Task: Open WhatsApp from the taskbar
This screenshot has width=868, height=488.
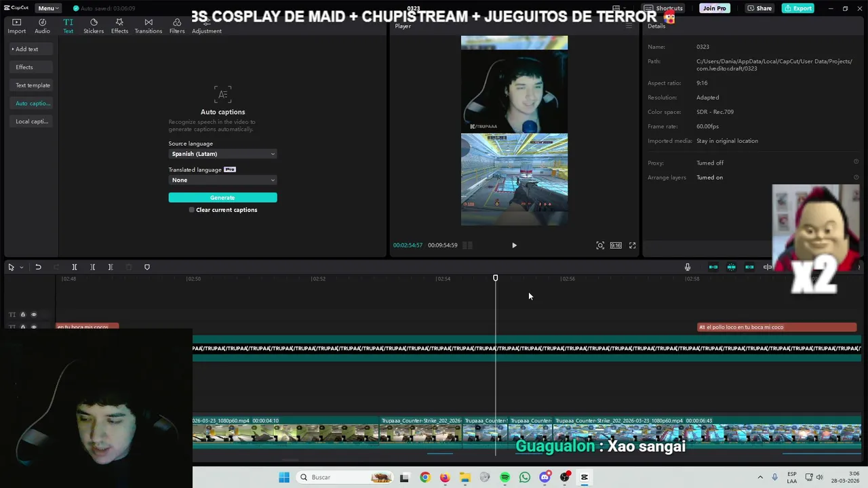Action: pyautogui.click(x=525, y=477)
